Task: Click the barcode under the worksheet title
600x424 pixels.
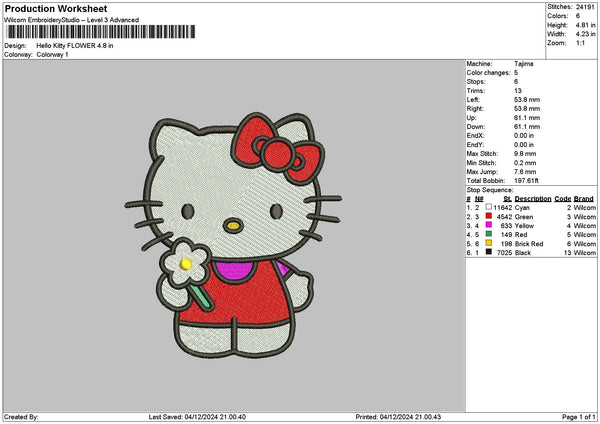Action: (101, 32)
